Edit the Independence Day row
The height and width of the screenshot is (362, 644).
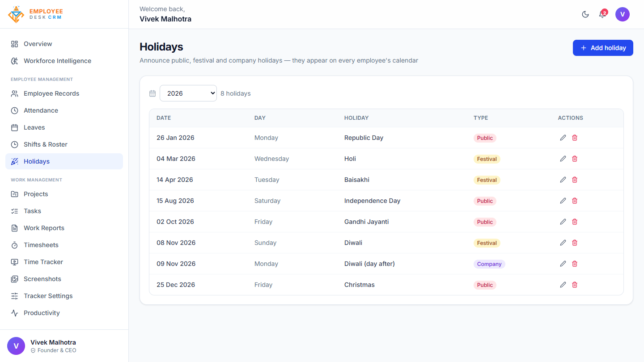(563, 201)
